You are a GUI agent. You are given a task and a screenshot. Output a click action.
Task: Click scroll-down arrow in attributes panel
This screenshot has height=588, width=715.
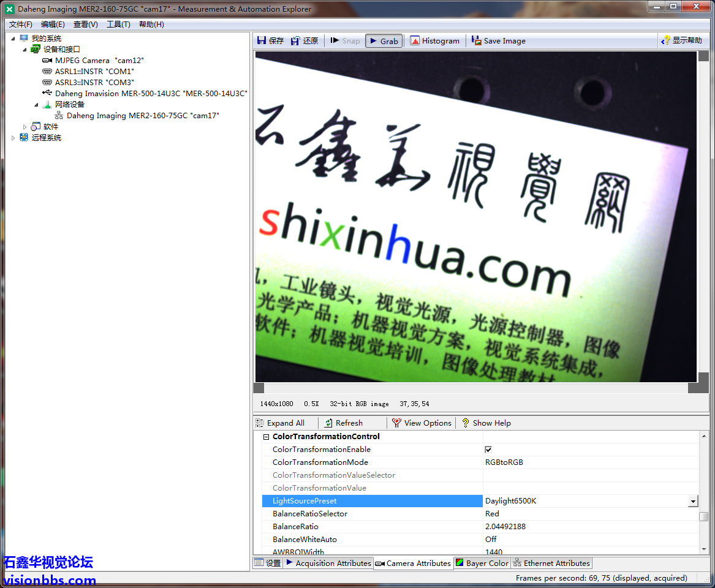coord(703,549)
